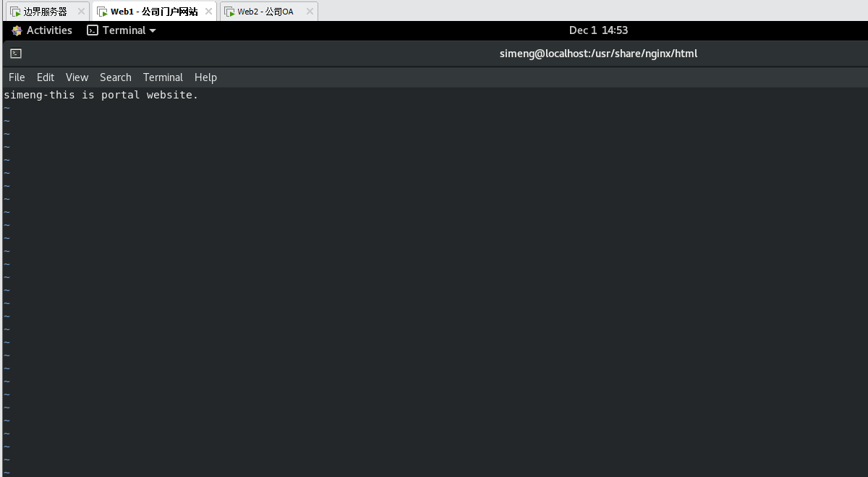The height and width of the screenshot is (477, 868).
Task: Select the Web1 - 公司门户网站 tab
Action: pos(153,12)
